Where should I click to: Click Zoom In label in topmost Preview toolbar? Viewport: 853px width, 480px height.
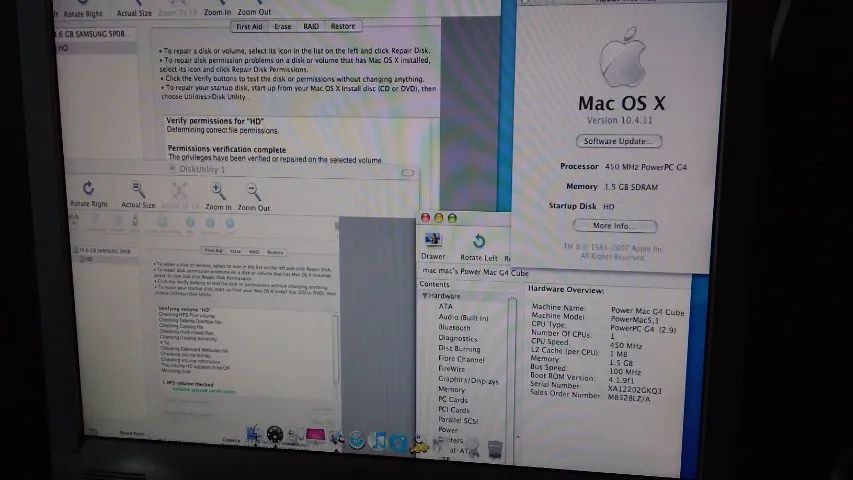tap(217, 12)
